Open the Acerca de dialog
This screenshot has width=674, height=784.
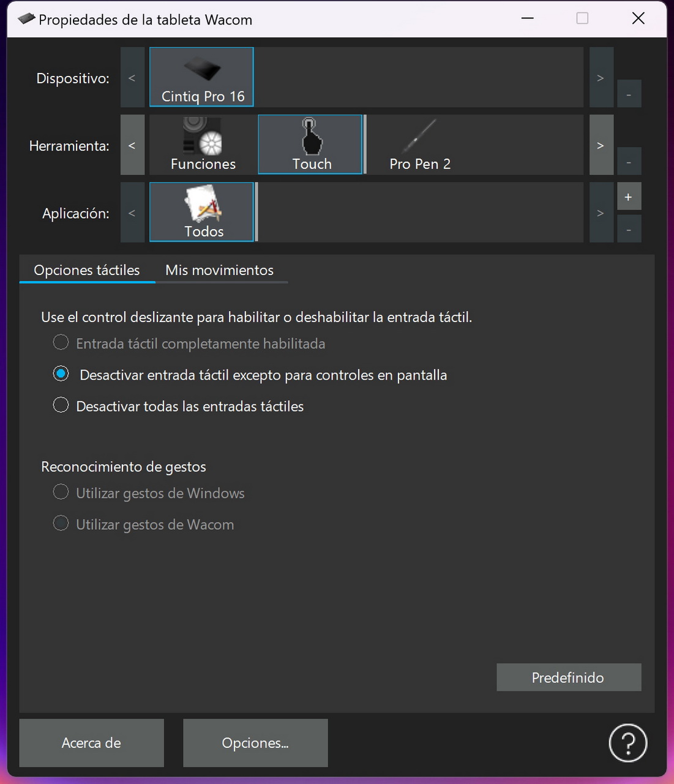click(91, 743)
